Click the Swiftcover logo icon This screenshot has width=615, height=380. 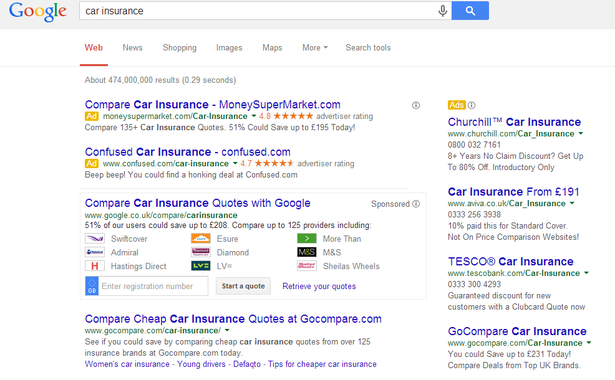click(x=95, y=238)
